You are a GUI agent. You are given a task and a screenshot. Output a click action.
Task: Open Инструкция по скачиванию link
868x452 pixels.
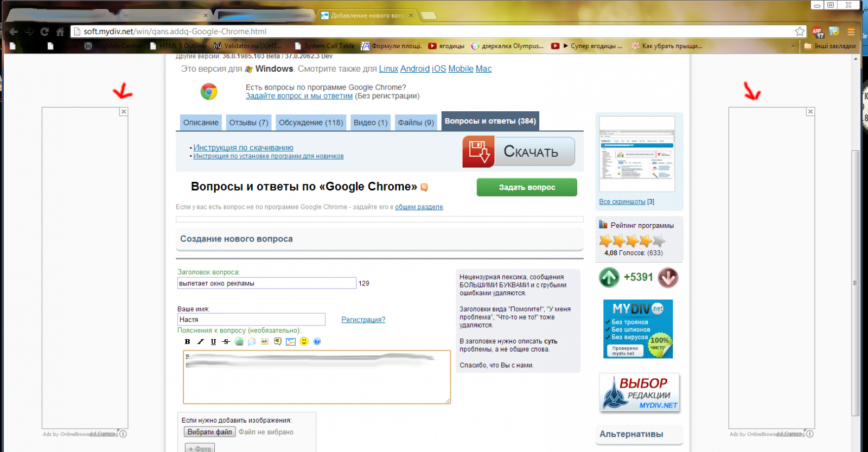pyautogui.click(x=243, y=148)
